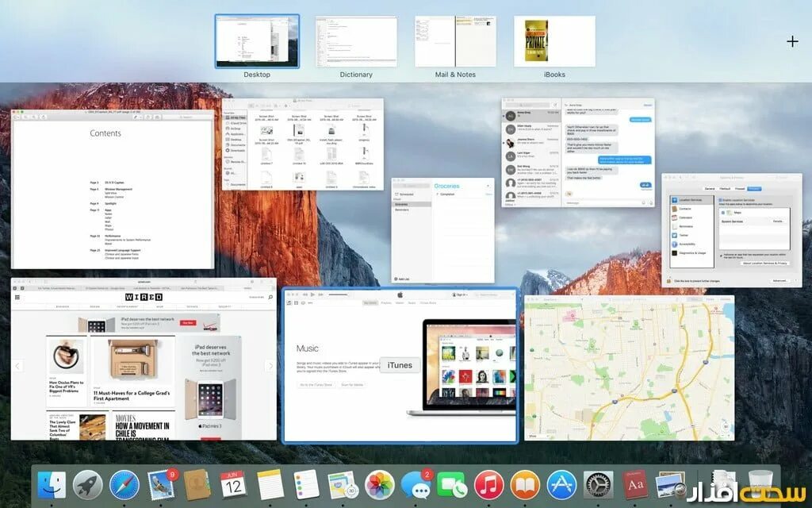Screen dimensions: 812x508
Task: Click the lock to prevent changes
Action: coord(669,281)
